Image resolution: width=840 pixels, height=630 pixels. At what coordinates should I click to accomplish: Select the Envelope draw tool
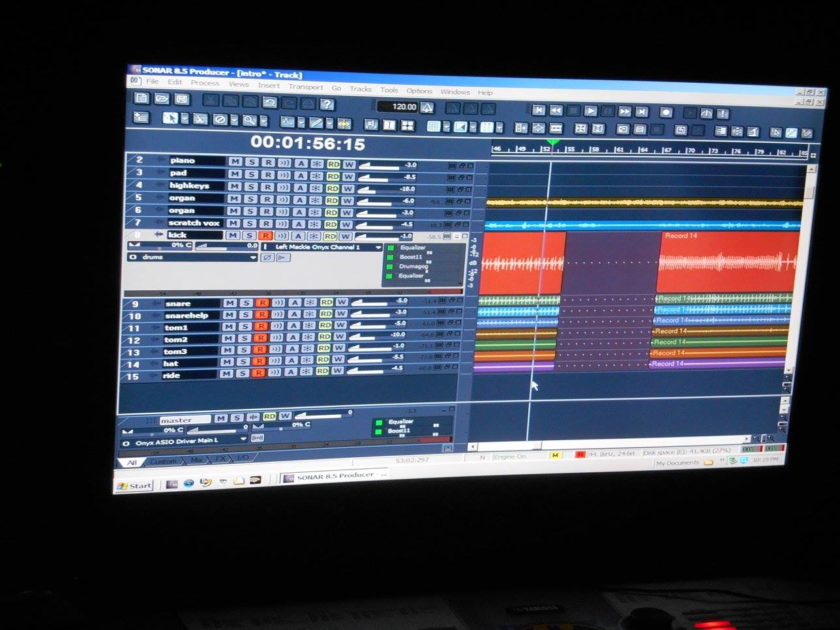coord(288,121)
